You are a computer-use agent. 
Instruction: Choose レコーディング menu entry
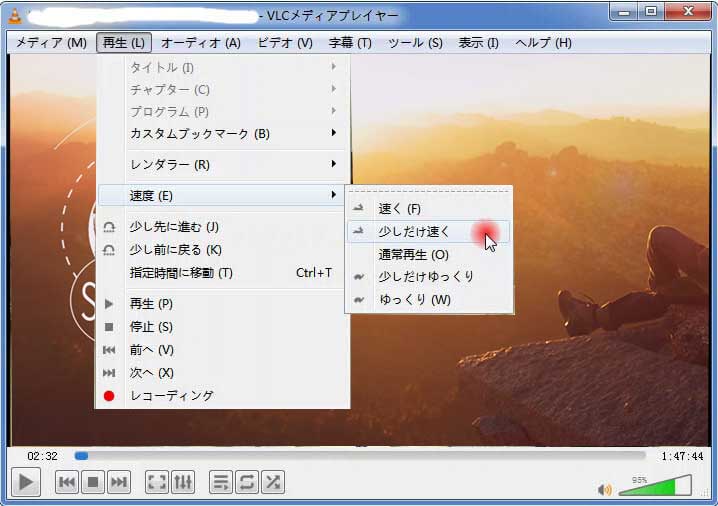click(223, 396)
